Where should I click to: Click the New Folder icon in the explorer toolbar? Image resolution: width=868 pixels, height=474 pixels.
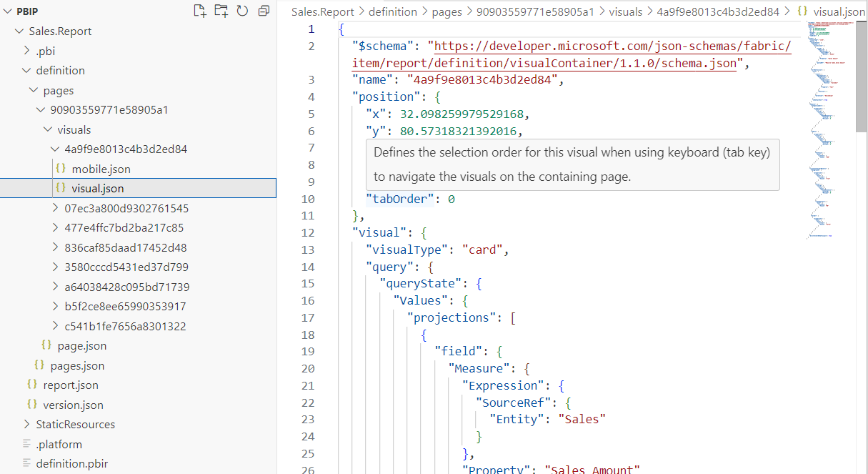220,11
